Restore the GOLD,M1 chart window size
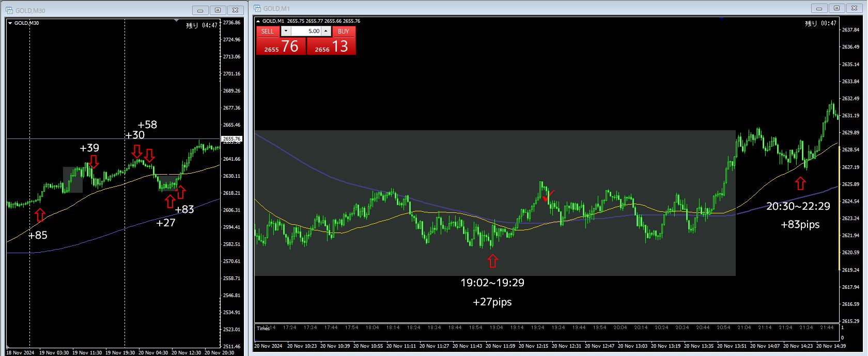The height and width of the screenshot is (356, 868). tap(836, 8)
